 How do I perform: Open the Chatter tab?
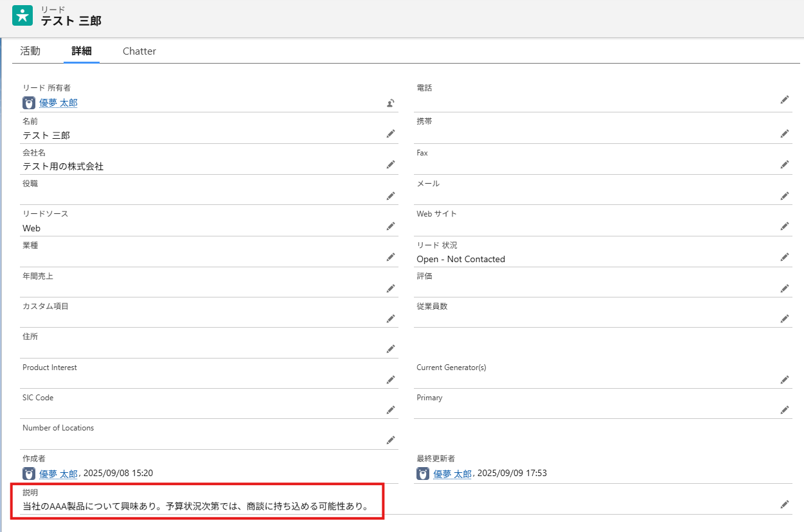click(x=139, y=51)
